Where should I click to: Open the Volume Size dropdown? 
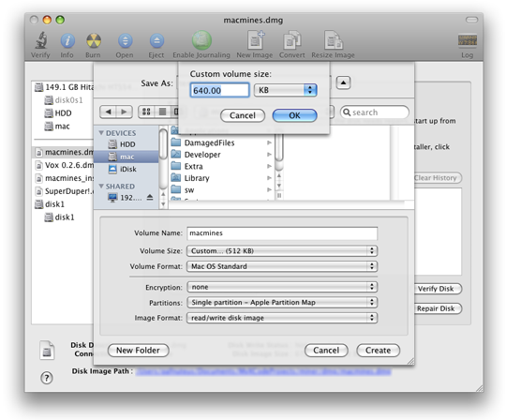(x=282, y=251)
